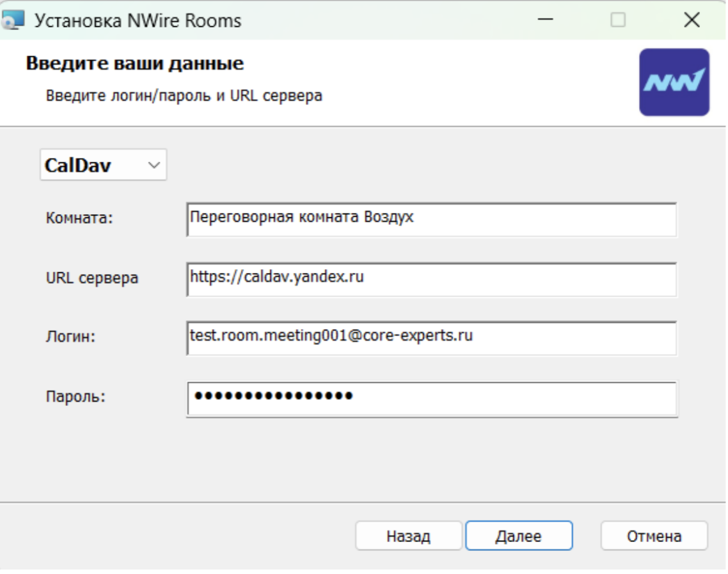Close the installer with the X button

[x=692, y=20]
